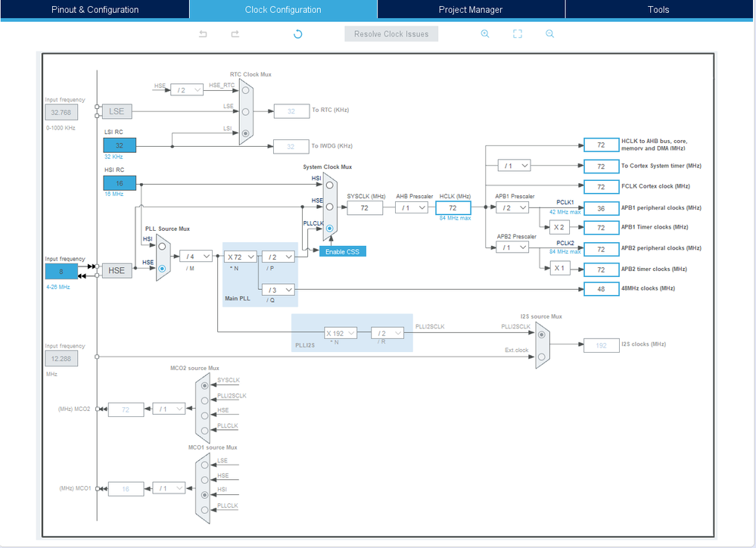Select LSE in RTC Clock Mux
Viewport: 756px width, 548px height.
[x=246, y=112]
